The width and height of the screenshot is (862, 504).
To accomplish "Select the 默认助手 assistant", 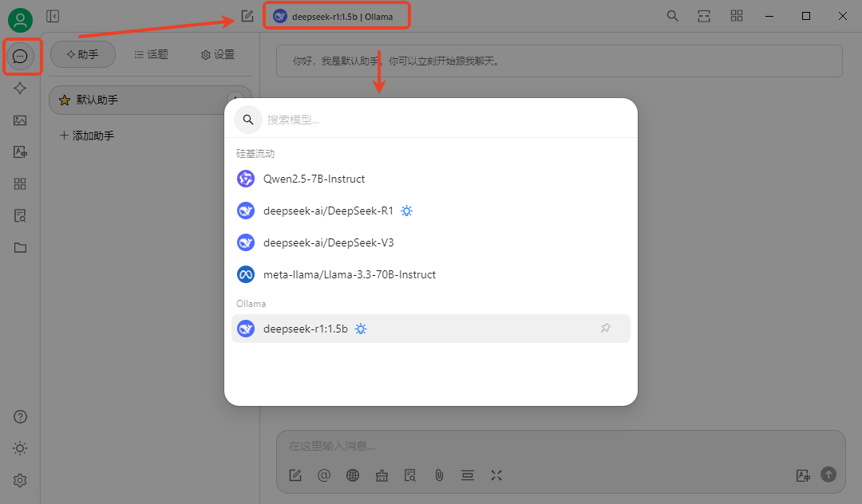I will click(150, 100).
